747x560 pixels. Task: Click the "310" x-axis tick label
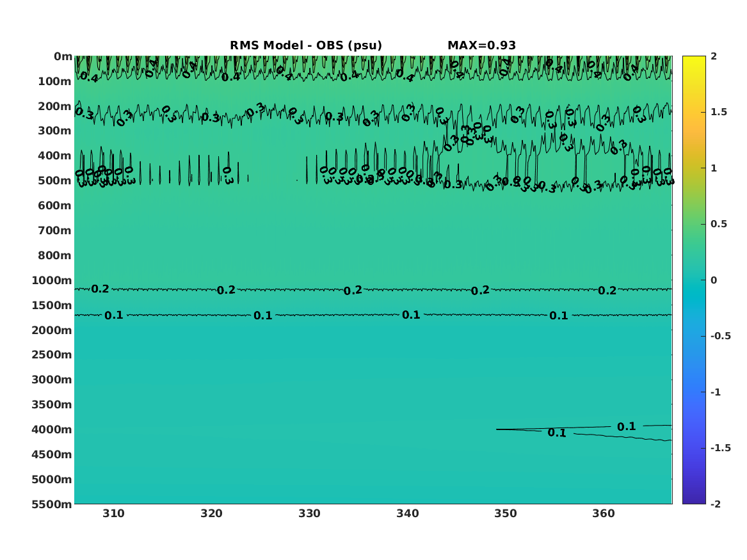click(x=113, y=513)
